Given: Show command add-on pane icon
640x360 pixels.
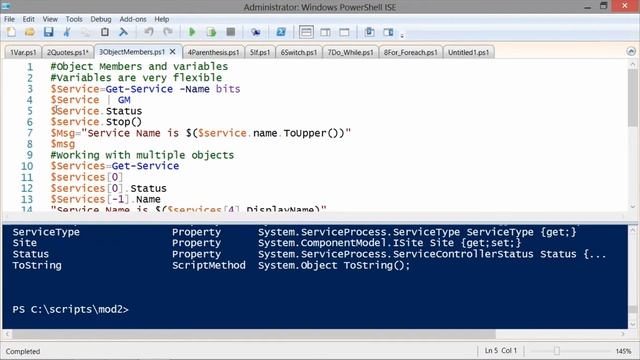Looking at the screenshot, I should tap(388, 32).
